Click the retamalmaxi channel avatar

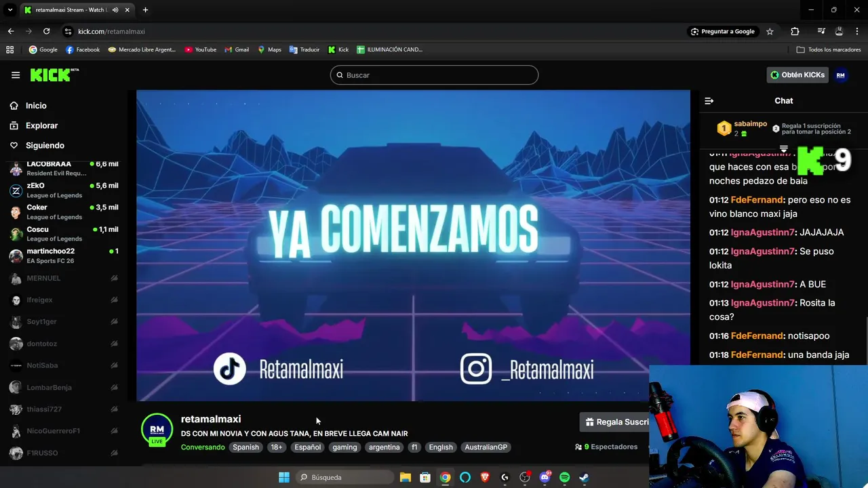pyautogui.click(x=157, y=430)
